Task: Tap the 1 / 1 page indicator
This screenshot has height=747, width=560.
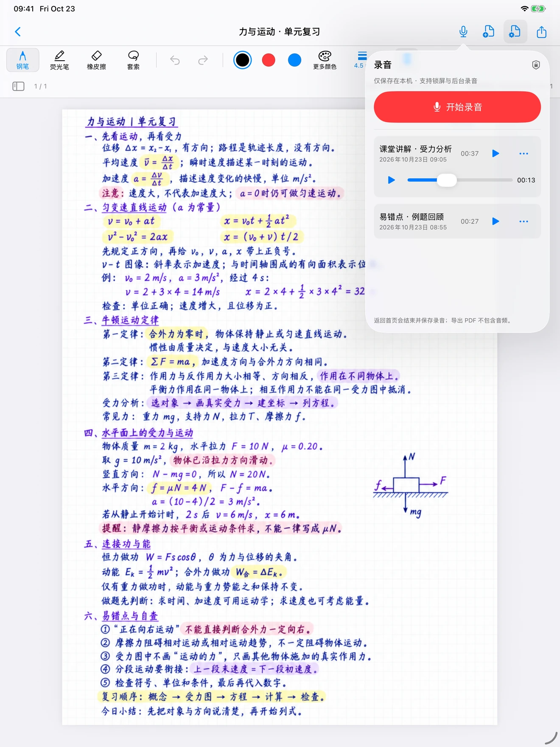Action: tap(40, 87)
